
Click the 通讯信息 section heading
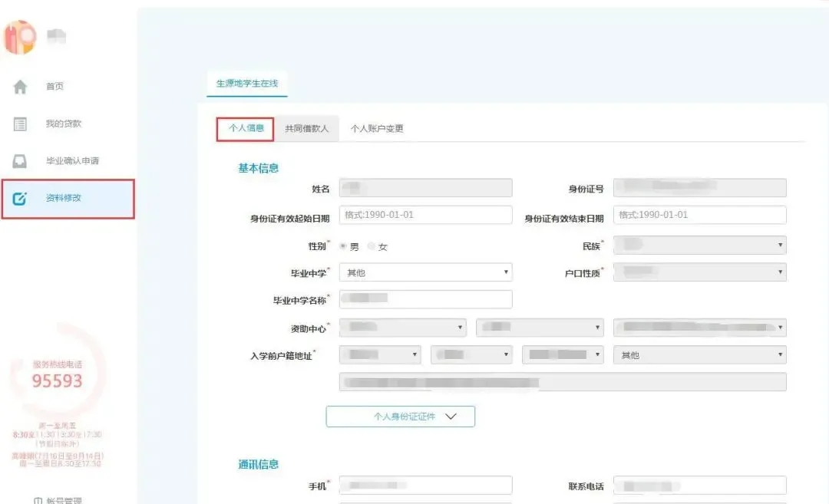pos(258,464)
